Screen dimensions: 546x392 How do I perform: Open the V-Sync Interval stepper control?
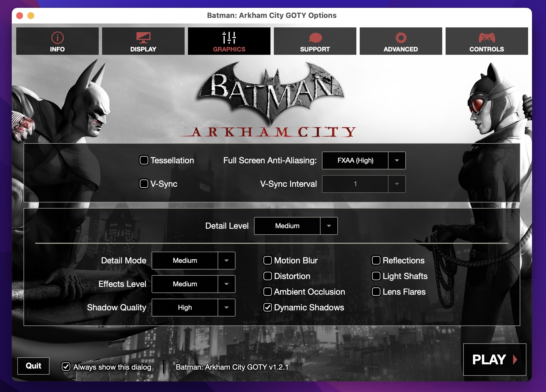click(x=397, y=184)
